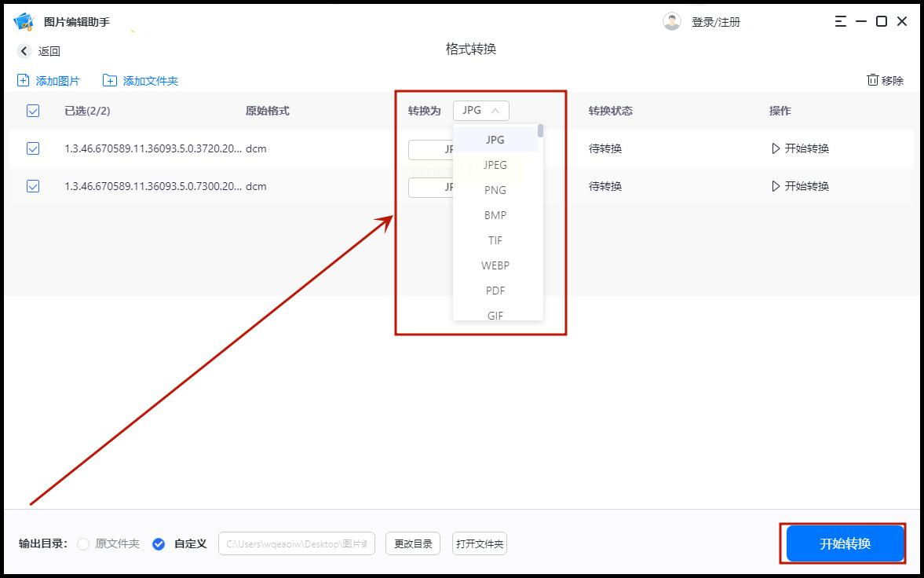Click the format dropdown list scrollbar
The height and width of the screenshot is (578, 924).
(x=540, y=131)
